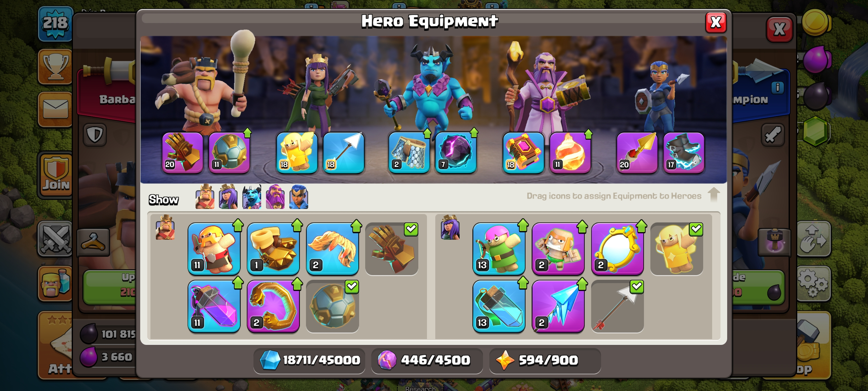The height and width of the screenshot is (391, 868).
Task: Toggle Minion Prince filter in Show row
Action: pos(252,197)
